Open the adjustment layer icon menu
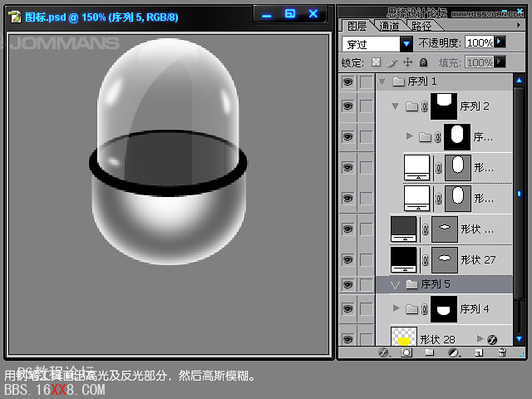 [454, 352]
